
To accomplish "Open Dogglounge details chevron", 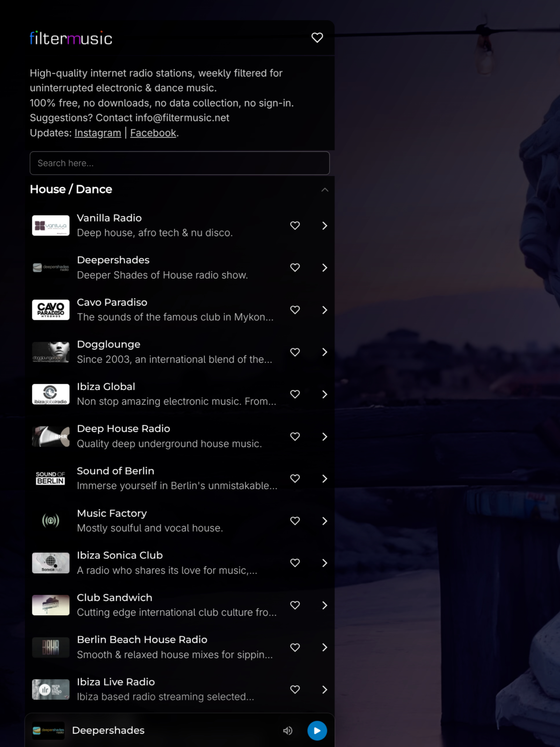I will [x=325, y=352].
